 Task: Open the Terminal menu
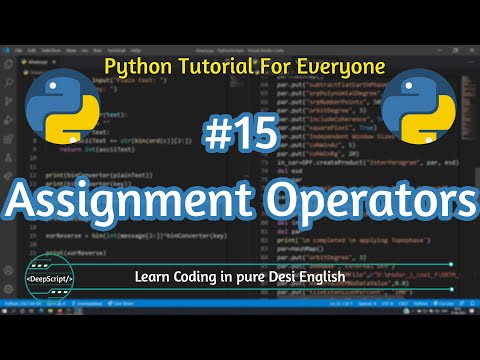point(116,50)
